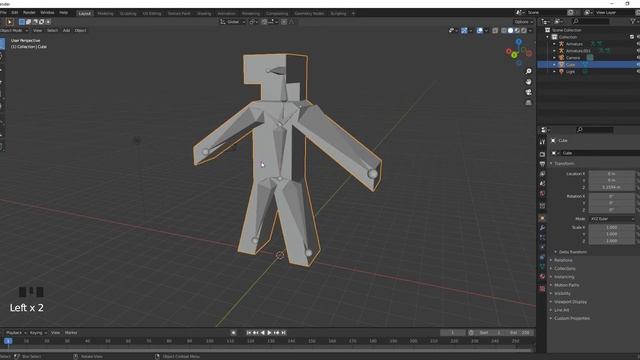Click the timeline current frame marker
This screenshot has height=360, width=640.
tap(8, 341)
